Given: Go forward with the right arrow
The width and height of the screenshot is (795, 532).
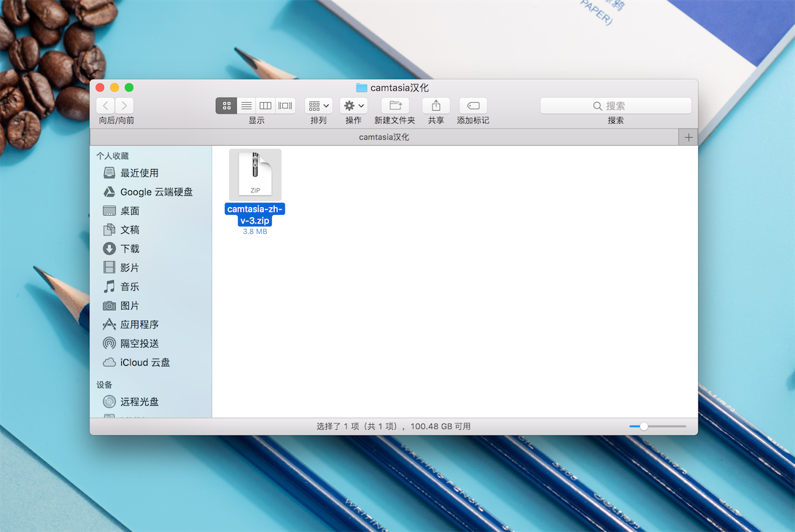Looking at the screenshot, I should pos(124,106).
